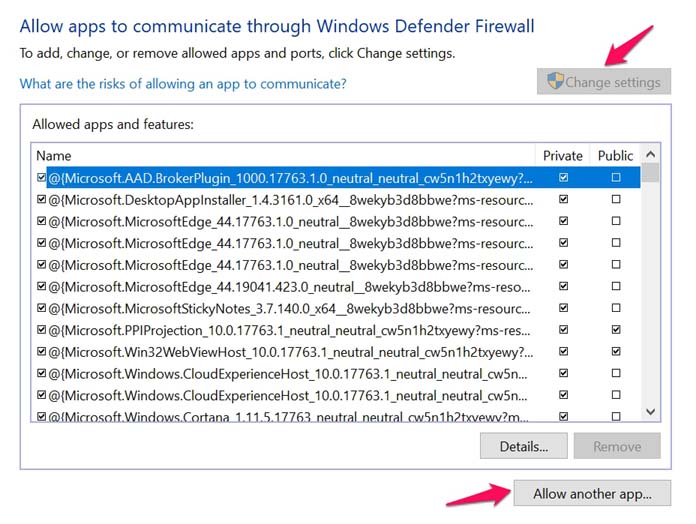Uncheck the MicrosoftEdge_44.19041.423.0 name checkbox
This screenshot has height=524, width=696.
click(x=41, y=286)
